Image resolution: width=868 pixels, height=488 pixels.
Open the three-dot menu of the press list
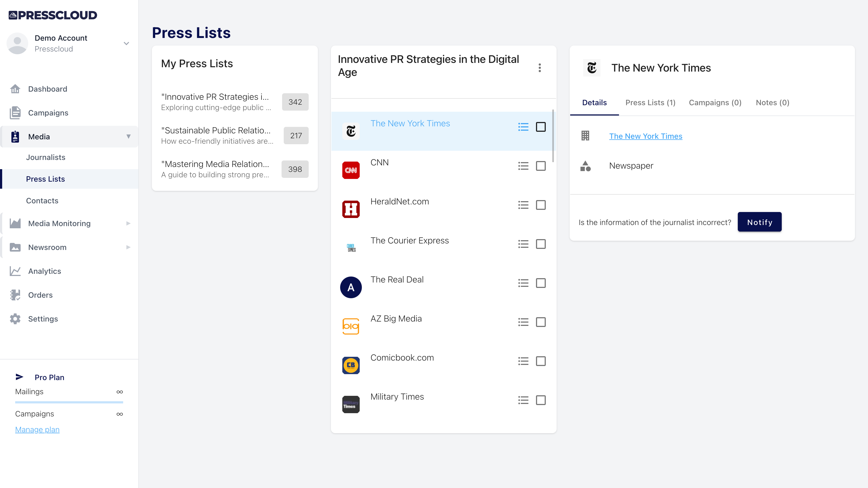540,68
